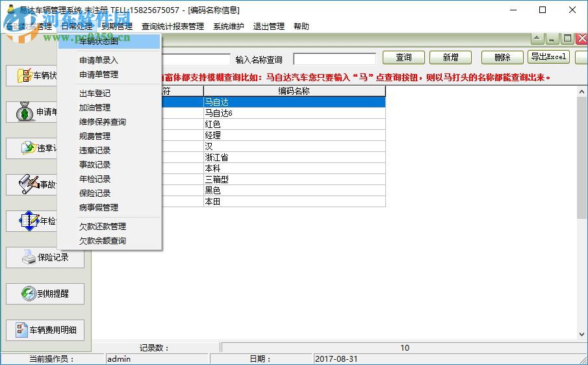Select the 三箱型 row
The height and width of the screenshot is (365, 588).
(x=294, y=179)
